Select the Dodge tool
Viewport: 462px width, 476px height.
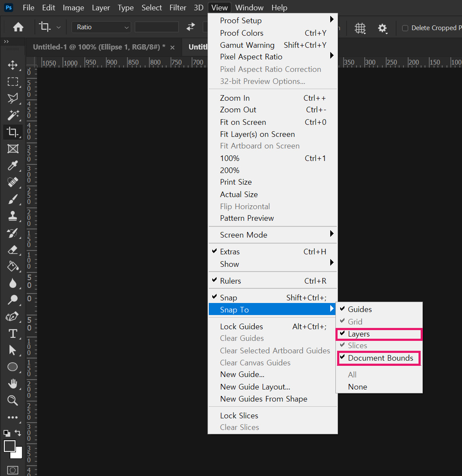(x=12, y=300)
